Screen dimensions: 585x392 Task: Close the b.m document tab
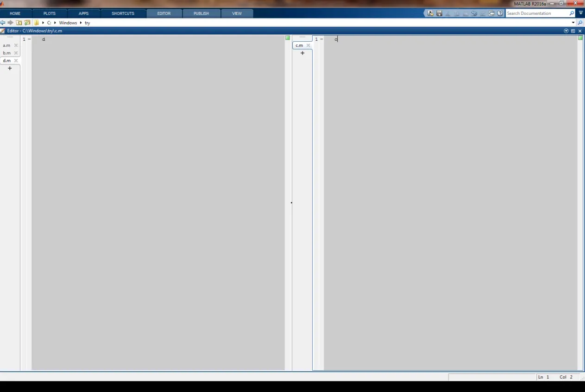pos(16,53)
